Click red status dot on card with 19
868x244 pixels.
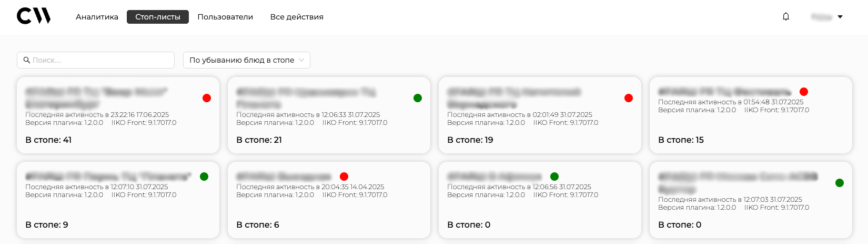point(629,98)
